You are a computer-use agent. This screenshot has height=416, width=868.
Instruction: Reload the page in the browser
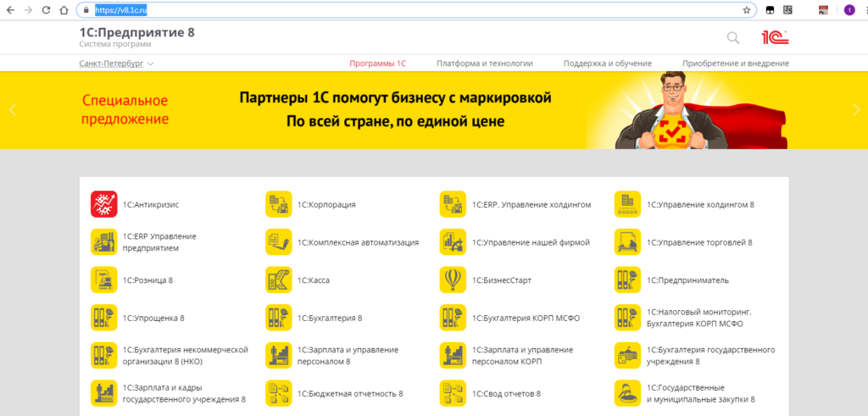point(46,10)
